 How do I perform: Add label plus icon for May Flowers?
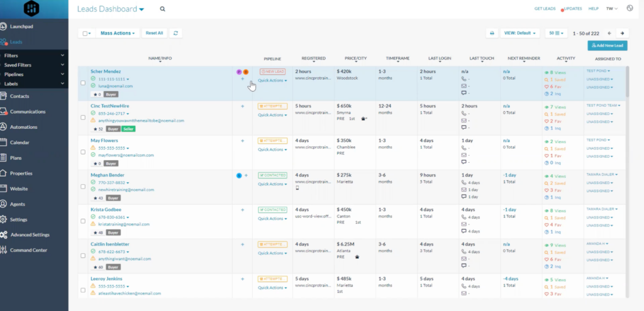click(x=242, y=141)
